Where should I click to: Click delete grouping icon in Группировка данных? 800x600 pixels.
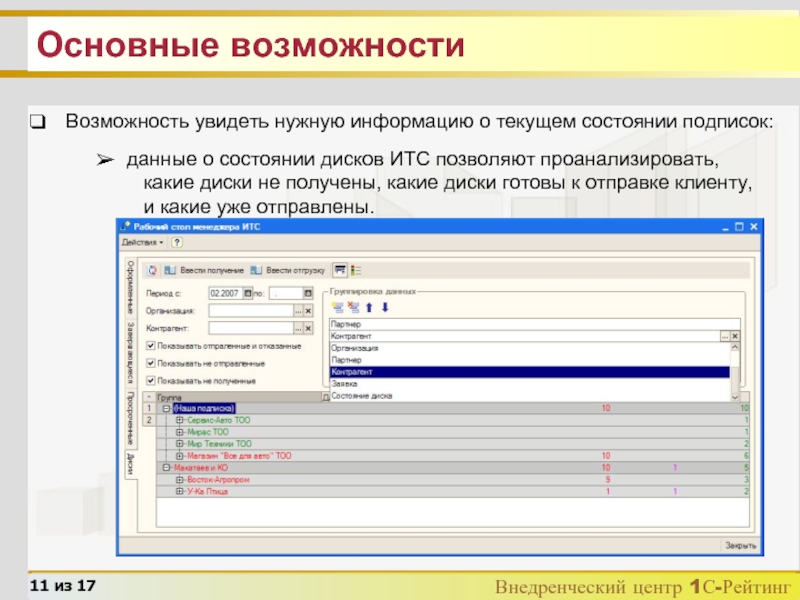tap(352, 307)
